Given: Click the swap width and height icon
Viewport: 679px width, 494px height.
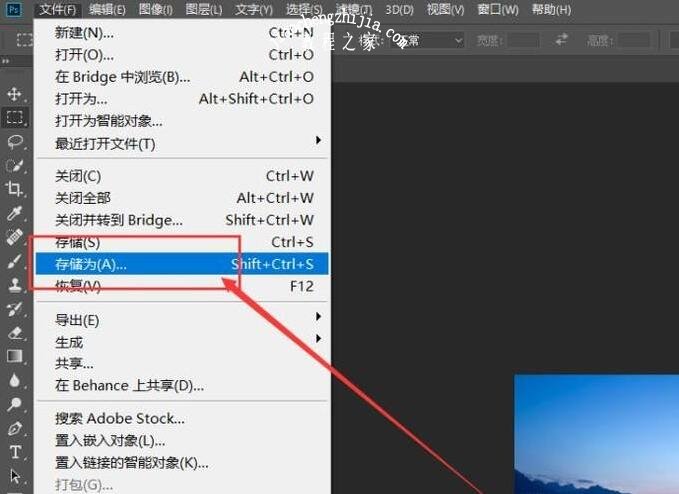Looking at the screenshot, I should pyautogui.click(x=562, y=40).
